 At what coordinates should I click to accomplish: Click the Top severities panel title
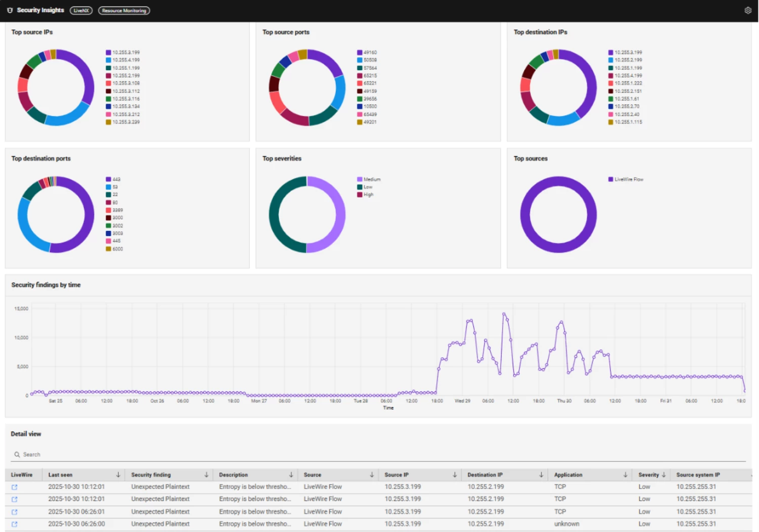pos(282,159)
